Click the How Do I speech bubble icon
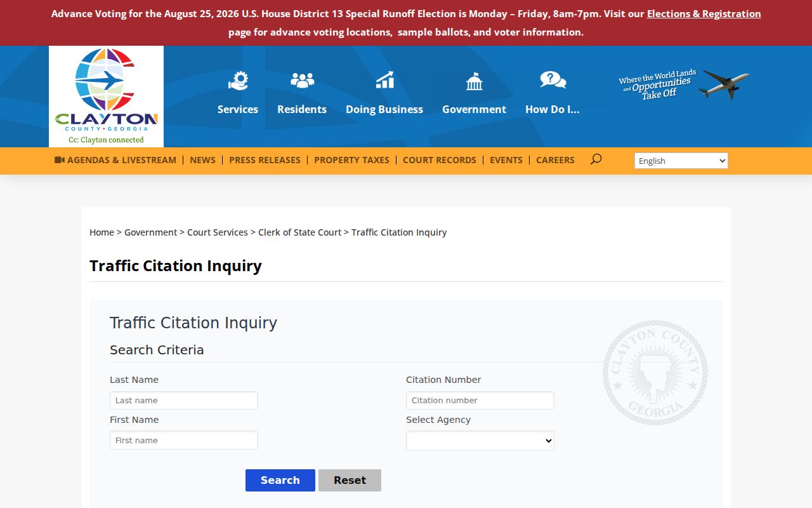812x508 pixels. click(x=553, y=80)
